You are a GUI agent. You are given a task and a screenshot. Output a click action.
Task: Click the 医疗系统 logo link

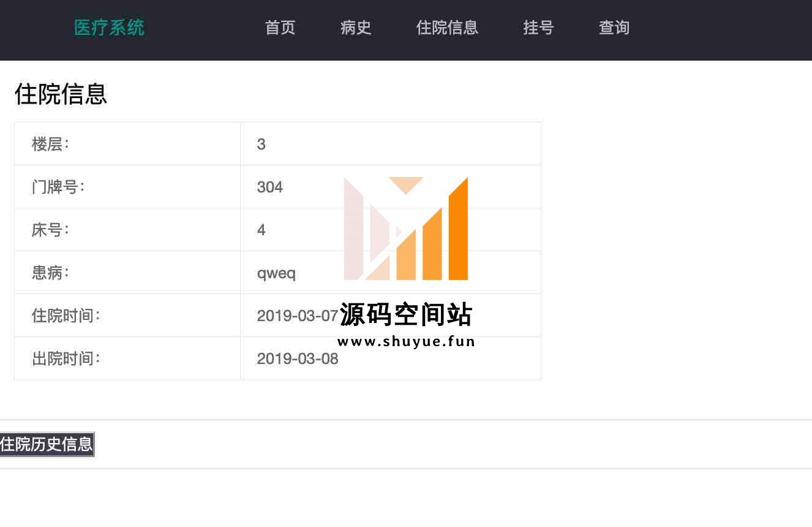click(109, 28)
